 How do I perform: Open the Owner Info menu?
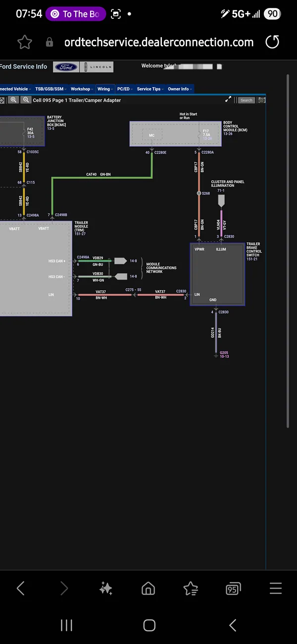click(179, 89)
